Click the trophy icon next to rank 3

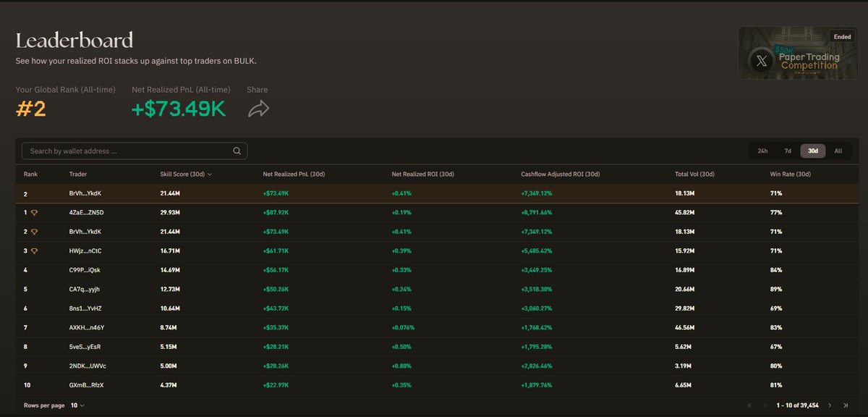point(34,250)
